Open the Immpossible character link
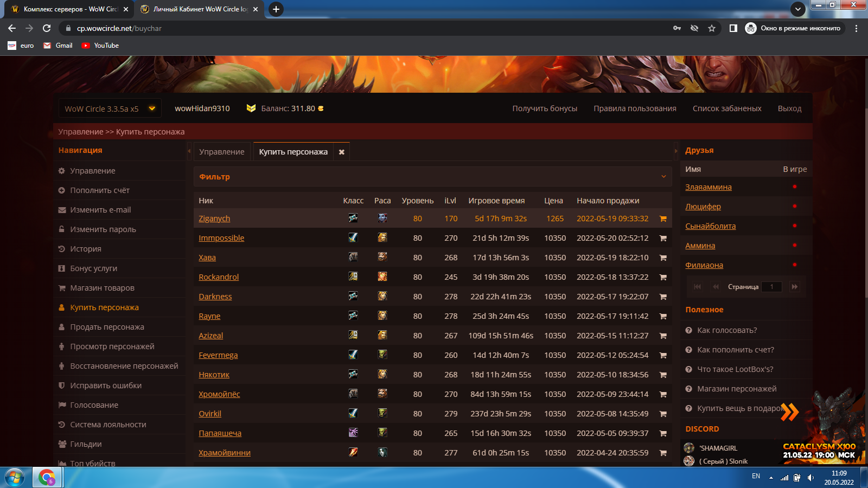This screenshot has width=868, height=488. coord(221,238)
